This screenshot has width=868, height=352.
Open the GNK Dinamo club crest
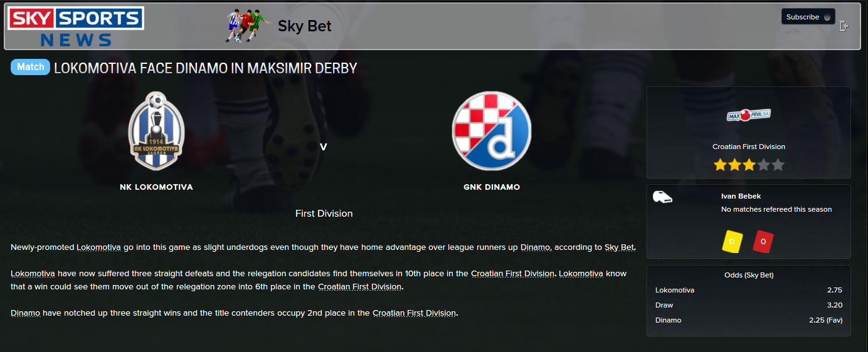click(x=491, y=131)
